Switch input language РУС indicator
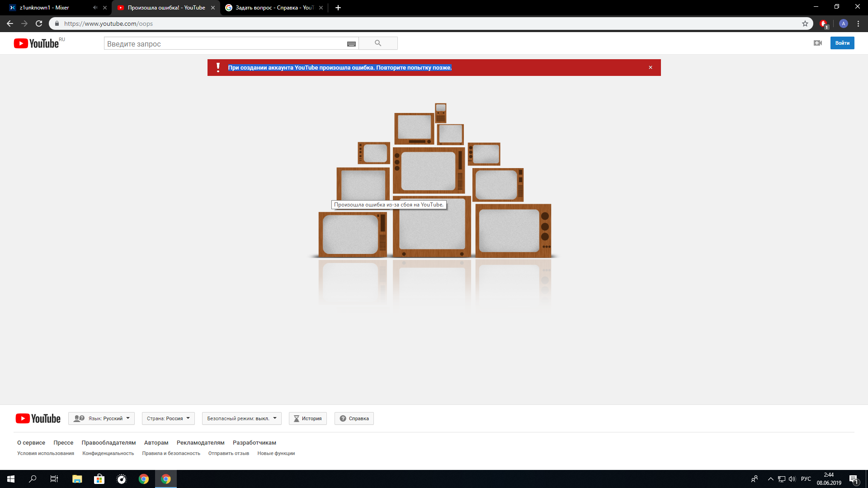Image resolution: width=868 pixels, height=488 pixels. point(806,479)
